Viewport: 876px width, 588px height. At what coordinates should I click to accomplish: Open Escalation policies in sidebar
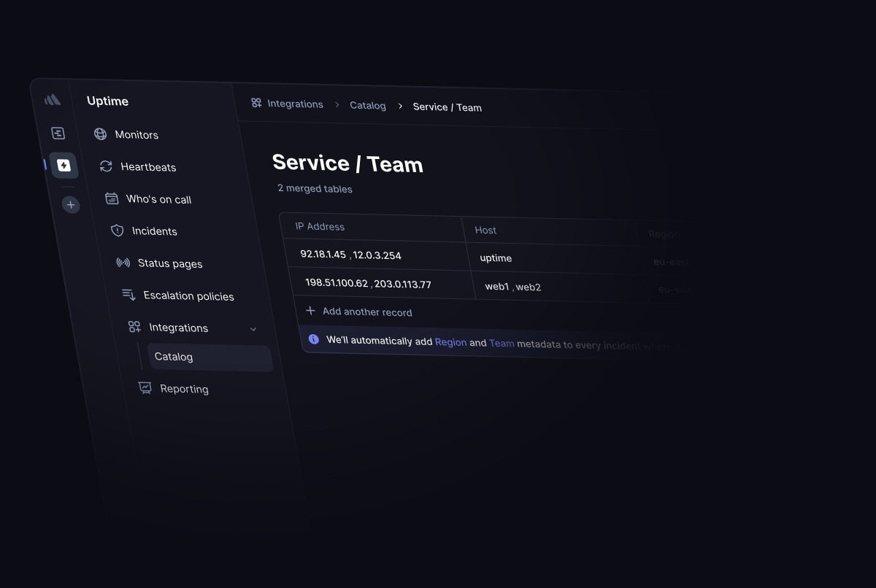(188, 295)
